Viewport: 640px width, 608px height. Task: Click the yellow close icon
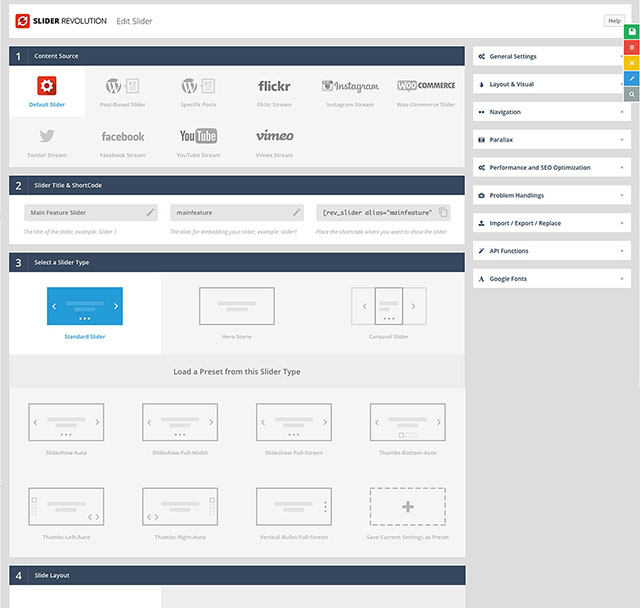[x=631, y=63]
